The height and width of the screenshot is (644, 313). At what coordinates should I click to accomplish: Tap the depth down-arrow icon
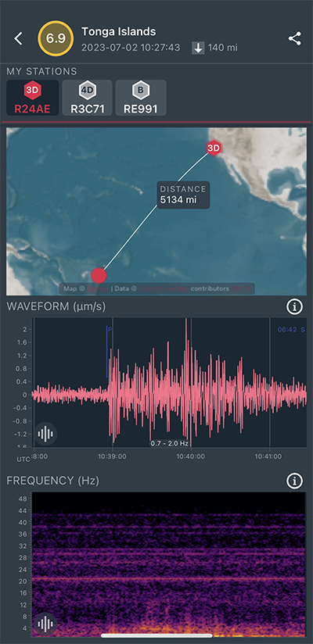[198, 48]
